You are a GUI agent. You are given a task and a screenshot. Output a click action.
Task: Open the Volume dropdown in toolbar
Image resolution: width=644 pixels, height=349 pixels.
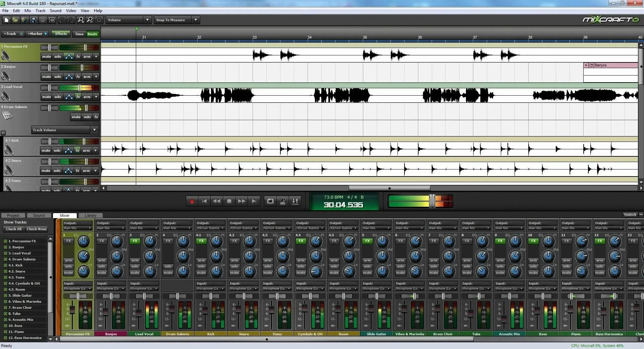point(128,20)
